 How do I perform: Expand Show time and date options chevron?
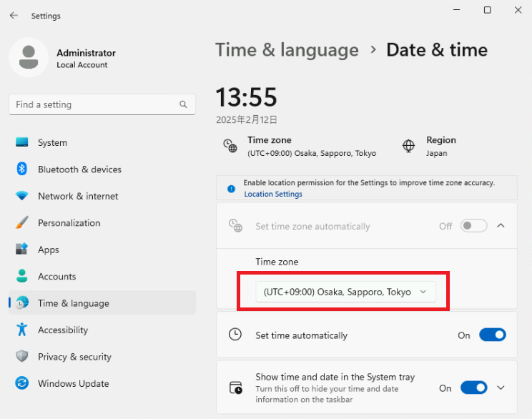(x=501, y=388)
